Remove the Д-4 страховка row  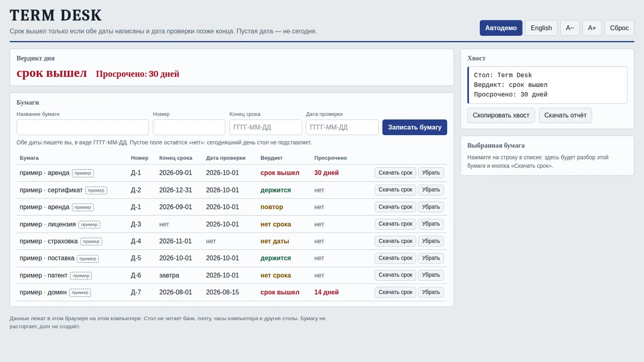pos(431,241)
